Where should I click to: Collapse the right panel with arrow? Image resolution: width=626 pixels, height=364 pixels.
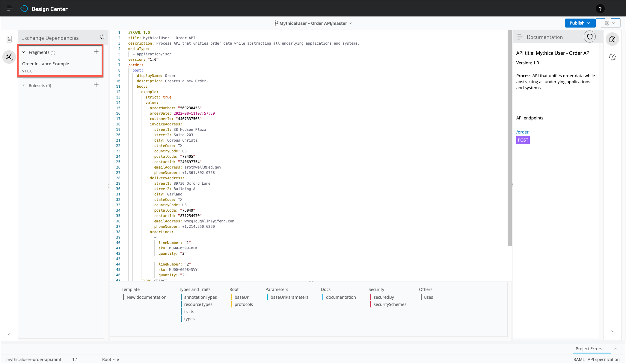612,331
